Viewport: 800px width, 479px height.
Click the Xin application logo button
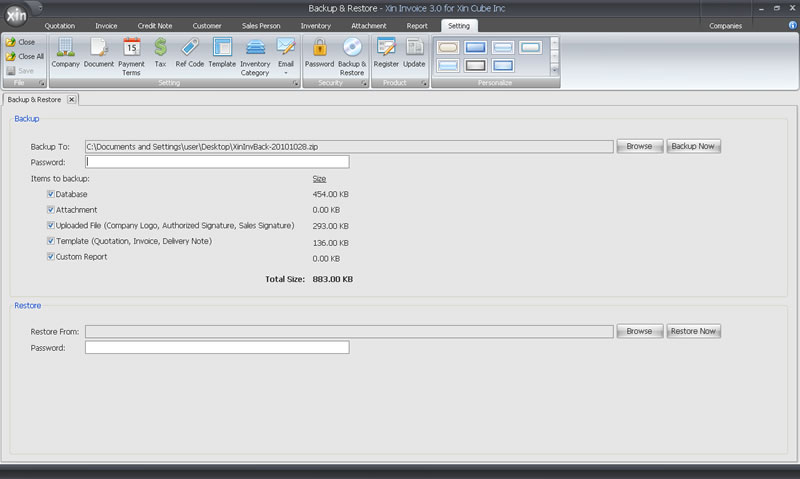(16, 15)
